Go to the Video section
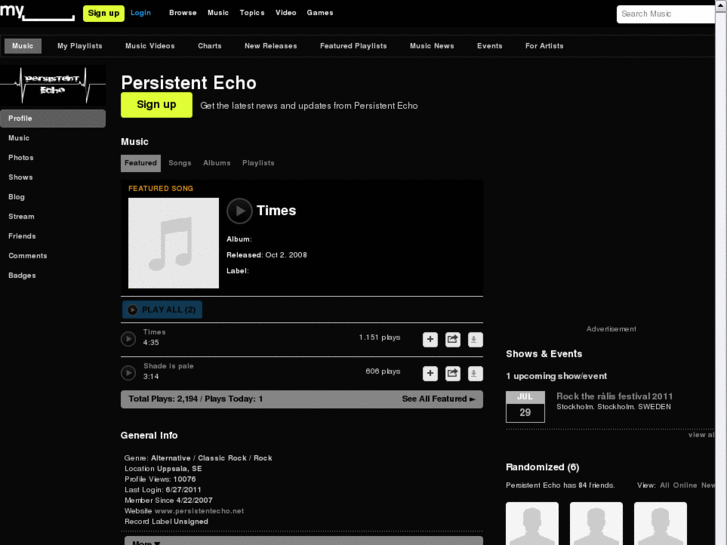The image size is (727, 545). (x=286, y=13)
